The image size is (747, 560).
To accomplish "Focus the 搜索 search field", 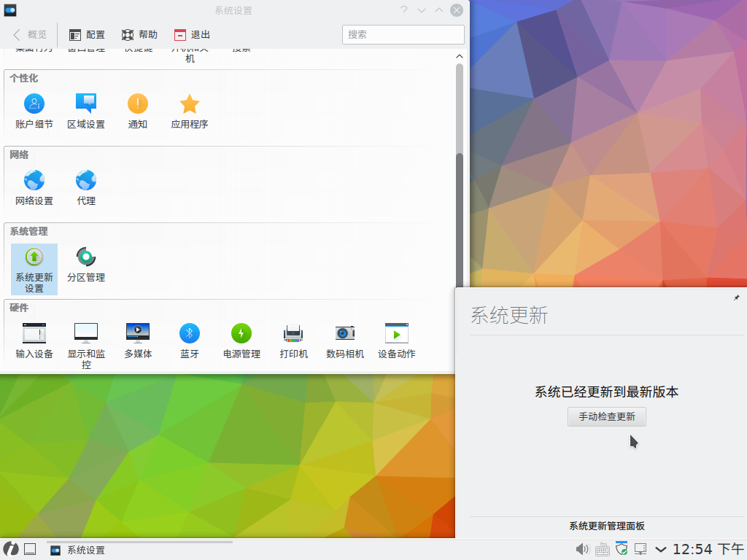I will (403, 35).
